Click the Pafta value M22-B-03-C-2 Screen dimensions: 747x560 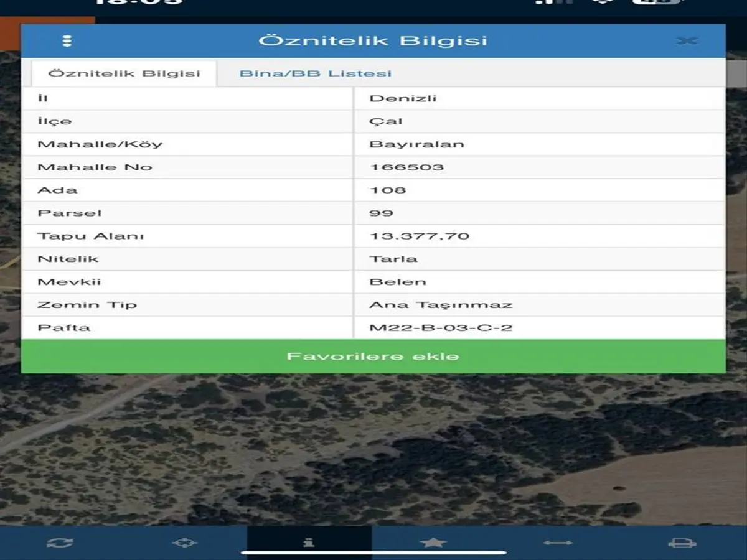click(x=441, y=328)
